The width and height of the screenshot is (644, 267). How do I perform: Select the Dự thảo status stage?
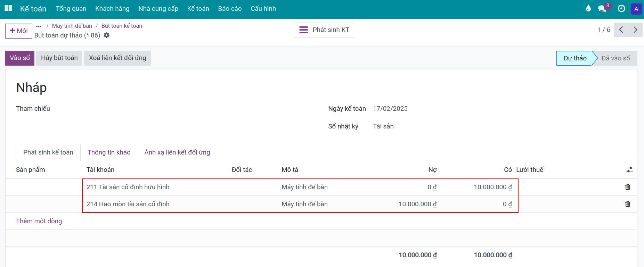pyautogui.click(x=575, y=58)
